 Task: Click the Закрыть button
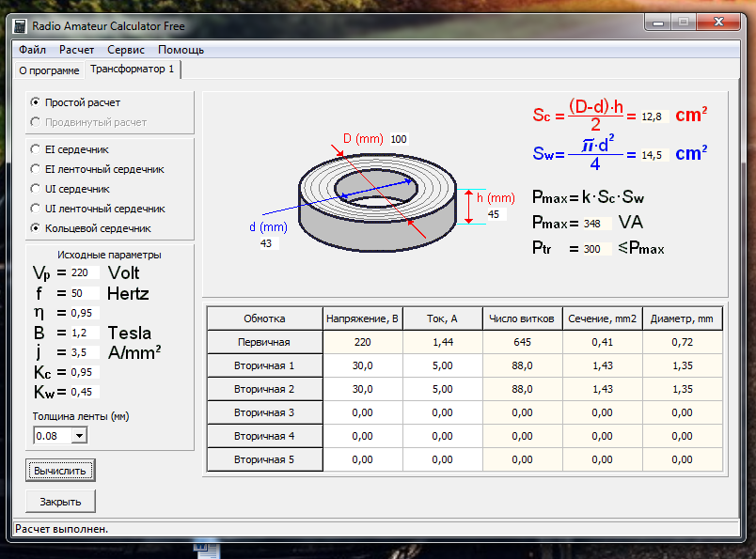(60, 502)
